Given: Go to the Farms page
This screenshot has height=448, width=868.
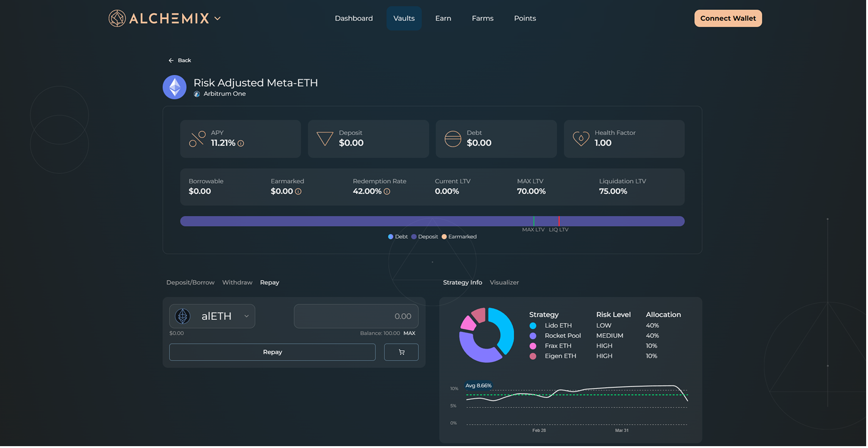Looking at the screenshot, I should coord(482,19).
